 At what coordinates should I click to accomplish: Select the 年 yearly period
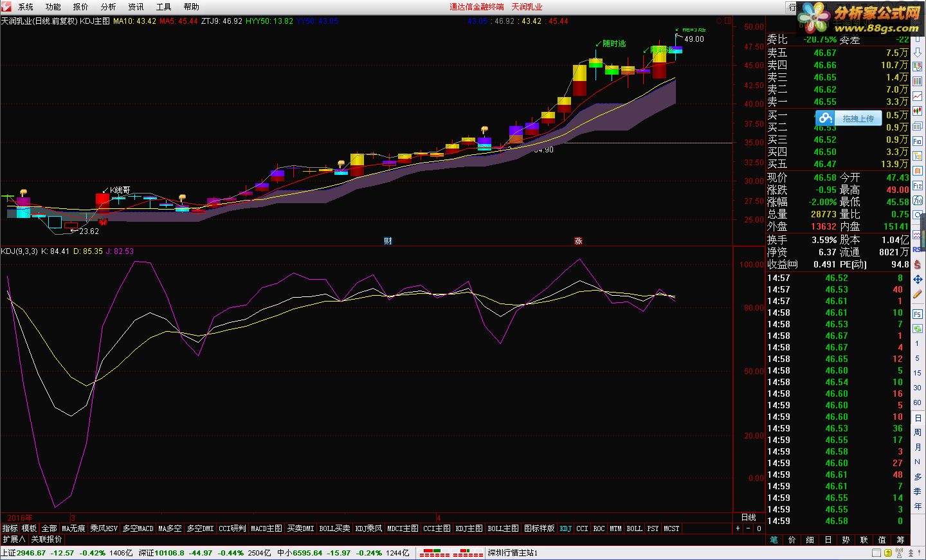(x=918, y=507)
